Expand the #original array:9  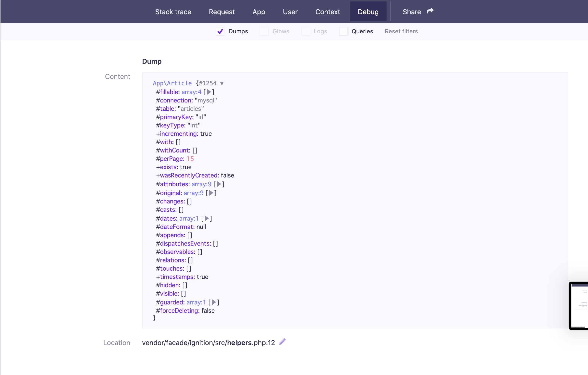pos(211,193)
